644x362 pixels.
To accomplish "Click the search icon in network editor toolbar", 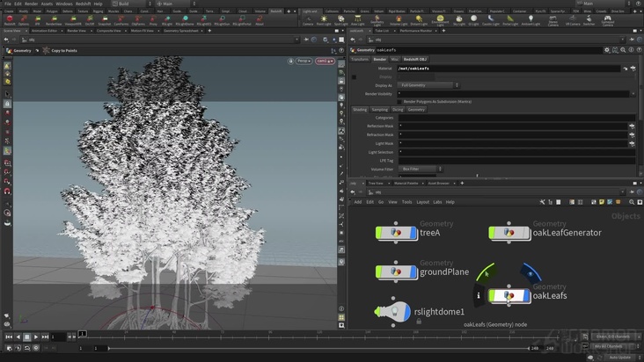I will coord(632,202).
